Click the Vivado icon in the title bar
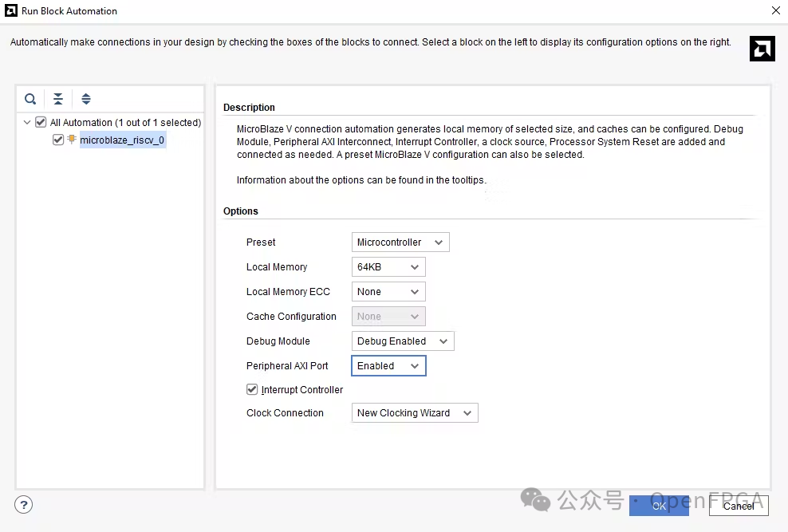788x532 pixels. [11, 10]
